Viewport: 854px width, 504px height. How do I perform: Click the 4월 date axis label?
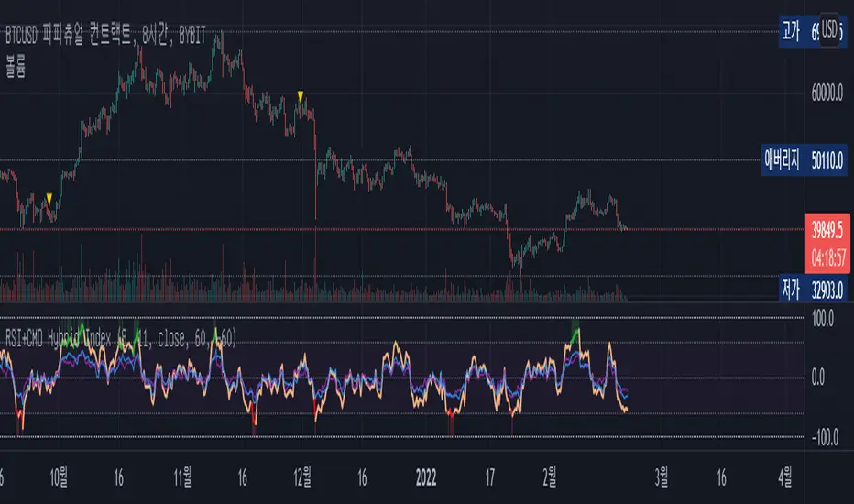[785, 477]
